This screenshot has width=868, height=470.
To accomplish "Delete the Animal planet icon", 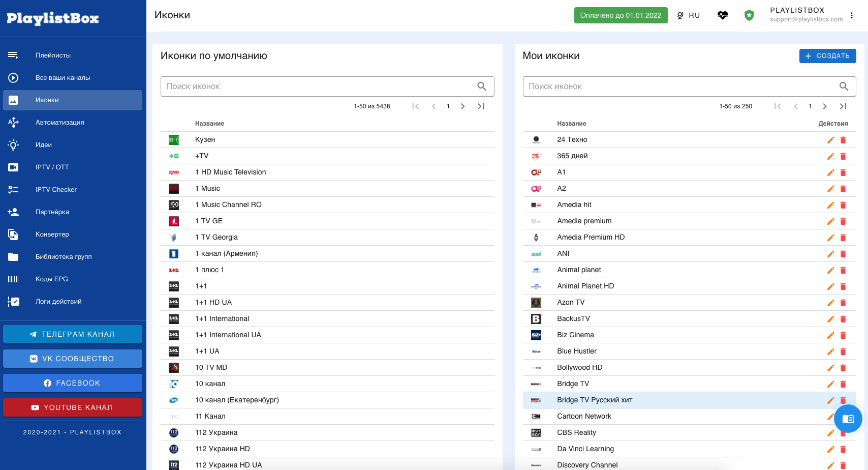I will (x=843, y=270).
